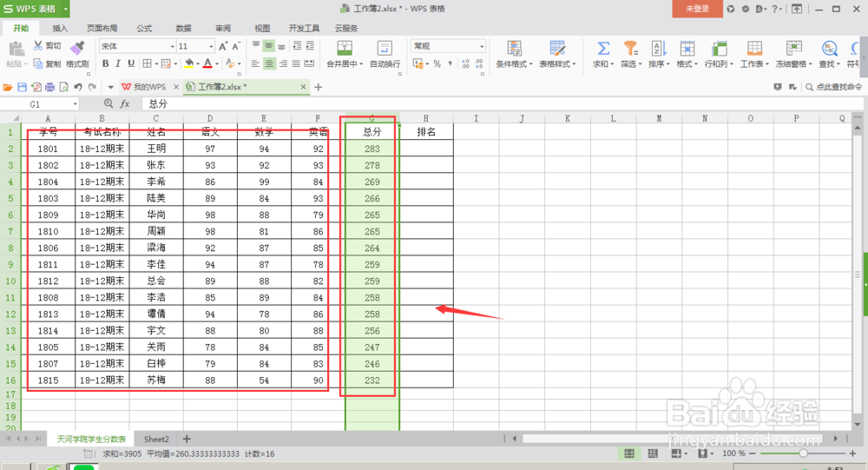Open the 数据 (Data) ribbon tab
This screenshot has width=868, height=470.
pyautogui.click(x=183, y=29)
